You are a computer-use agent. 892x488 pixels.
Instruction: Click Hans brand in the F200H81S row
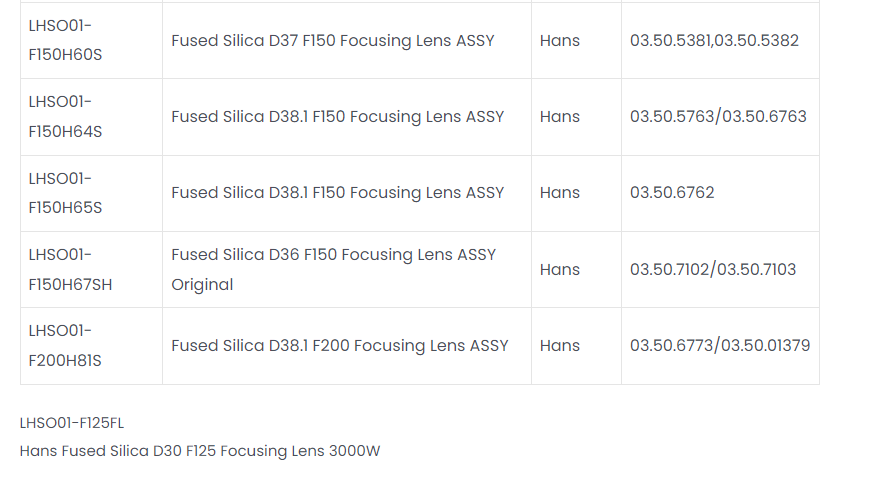click(x=559, y=346)
